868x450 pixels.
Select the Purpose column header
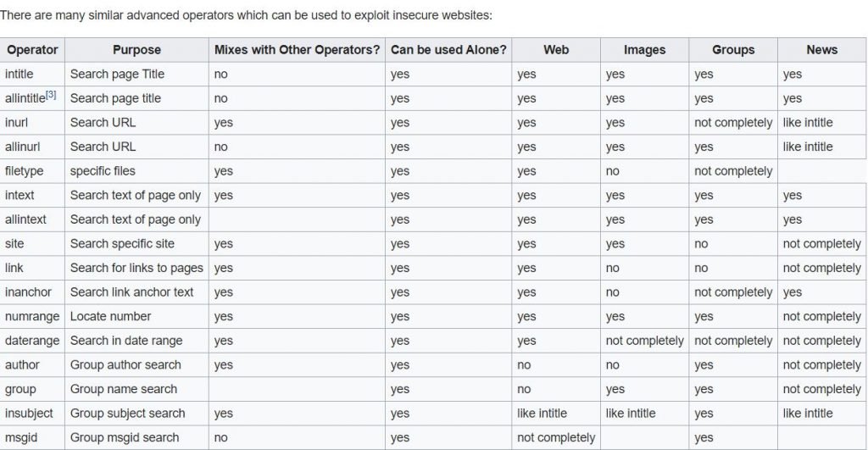[x=136, y=50]
